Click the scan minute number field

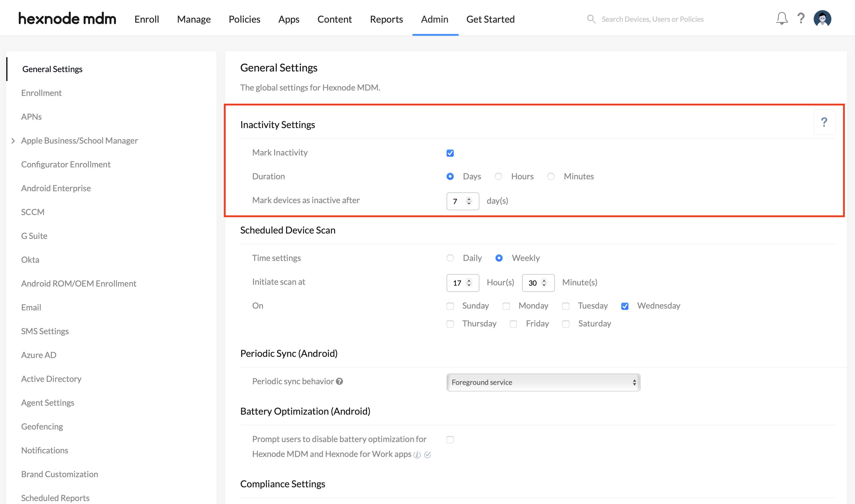click(538, 283)
